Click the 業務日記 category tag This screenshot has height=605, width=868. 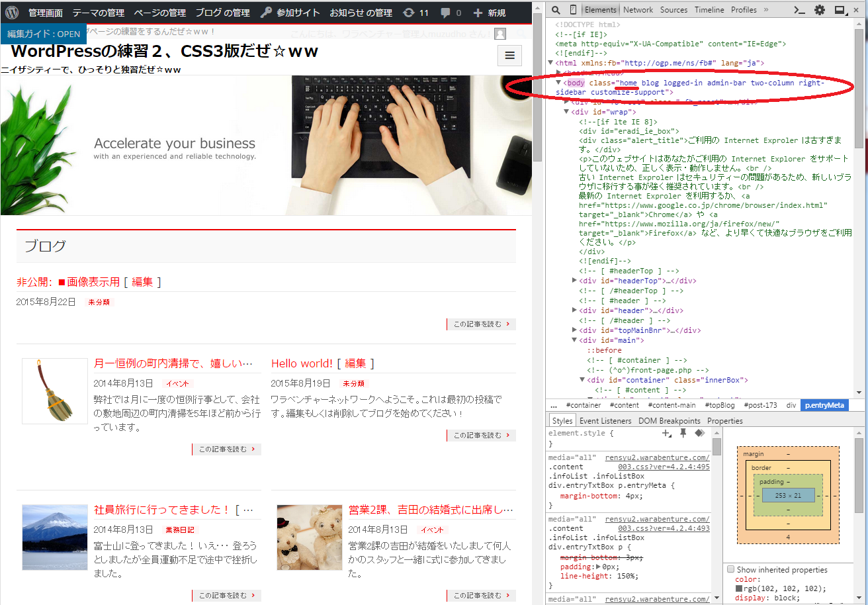click(x=181, y=530)
